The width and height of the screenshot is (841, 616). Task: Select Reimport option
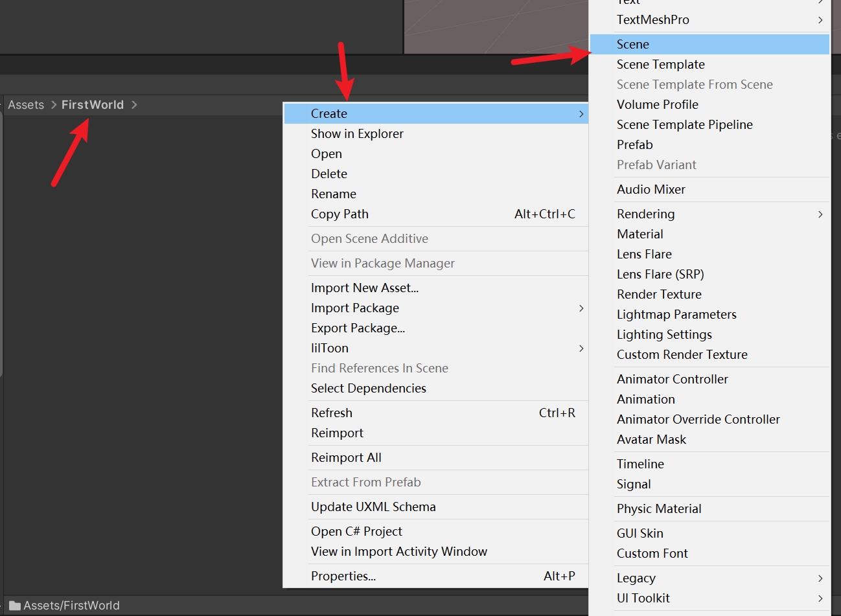tap(436, 433)
